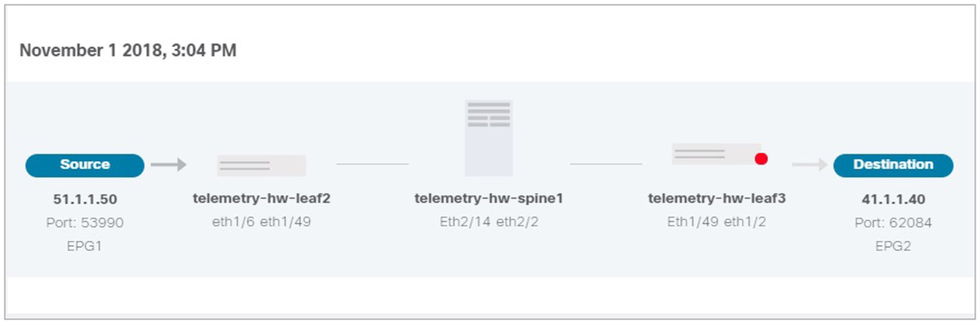
Task: Click the arrow after the Source pill
Action: 169,164
